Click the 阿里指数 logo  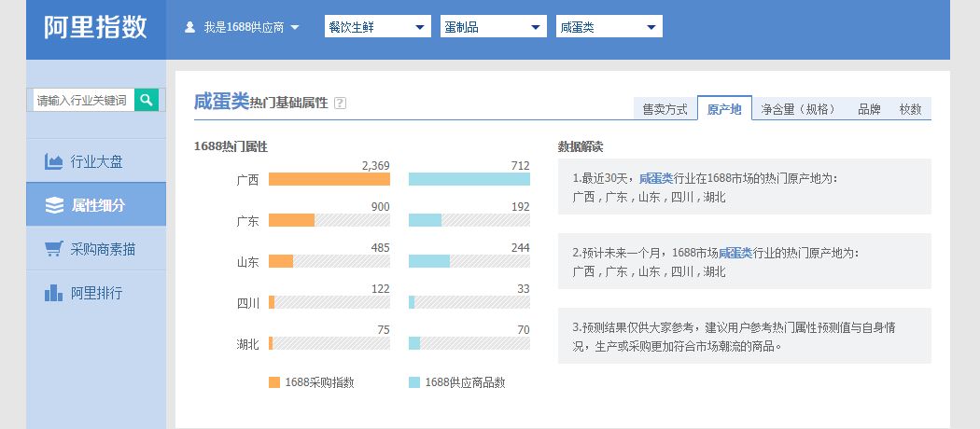[x=95, y=27]
